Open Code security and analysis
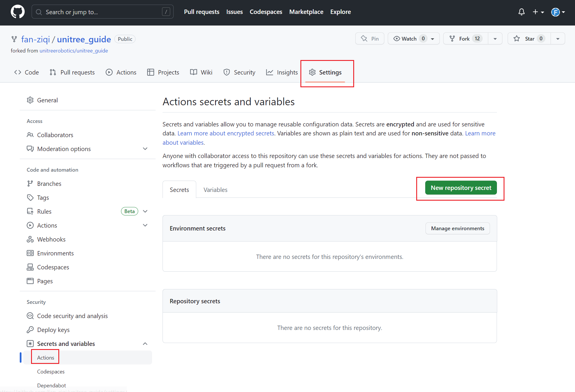Image resolution: width=575 pixels, height=392 pixels. click(x=88, y=316)
